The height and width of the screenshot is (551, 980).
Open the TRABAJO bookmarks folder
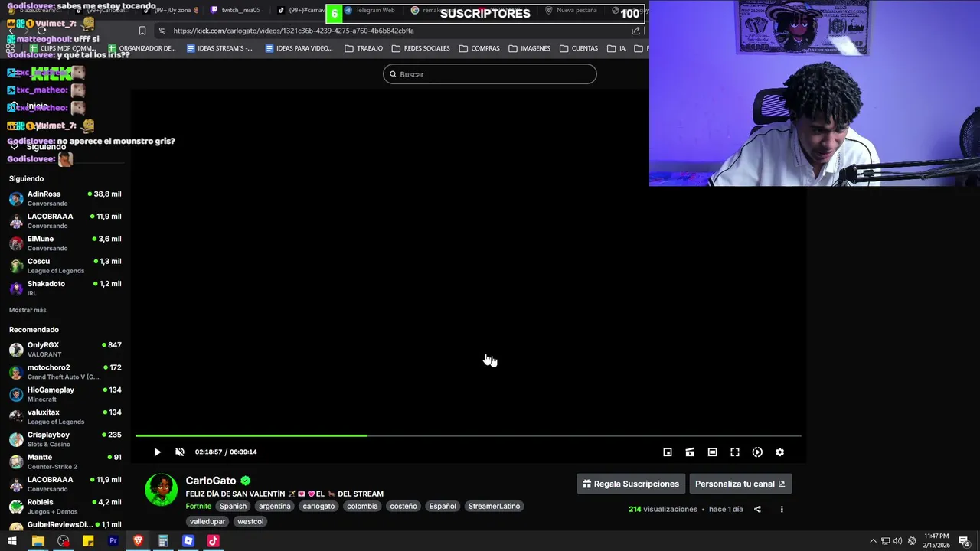click(364, 48)
